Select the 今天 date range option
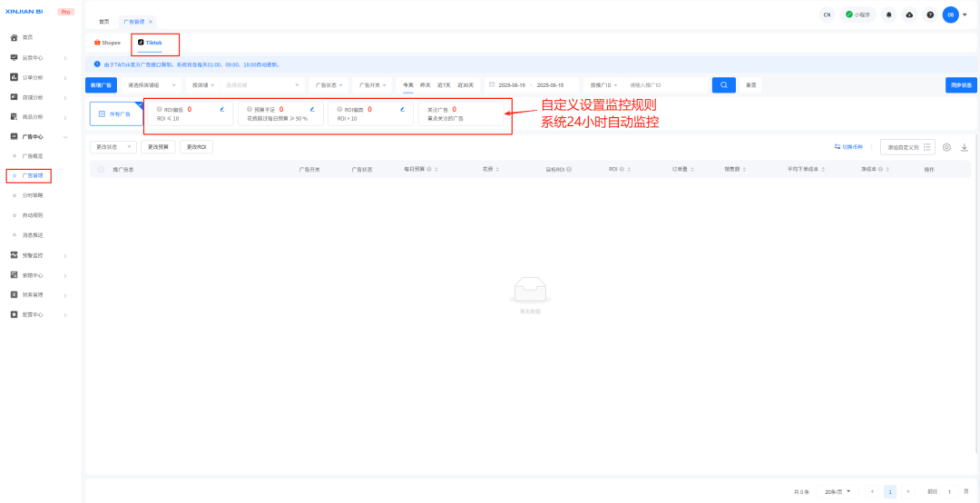 point(407,85)
